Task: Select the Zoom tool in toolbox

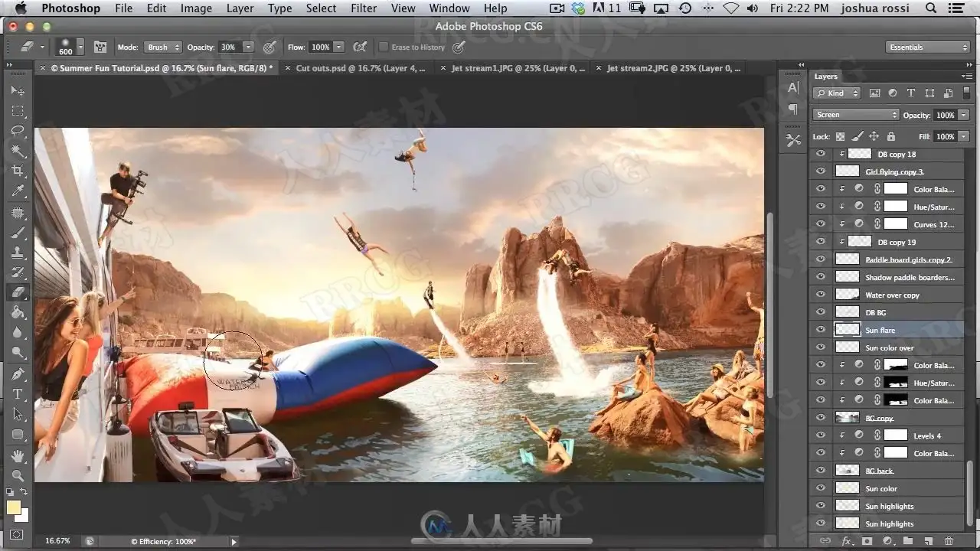Action: 18,475
